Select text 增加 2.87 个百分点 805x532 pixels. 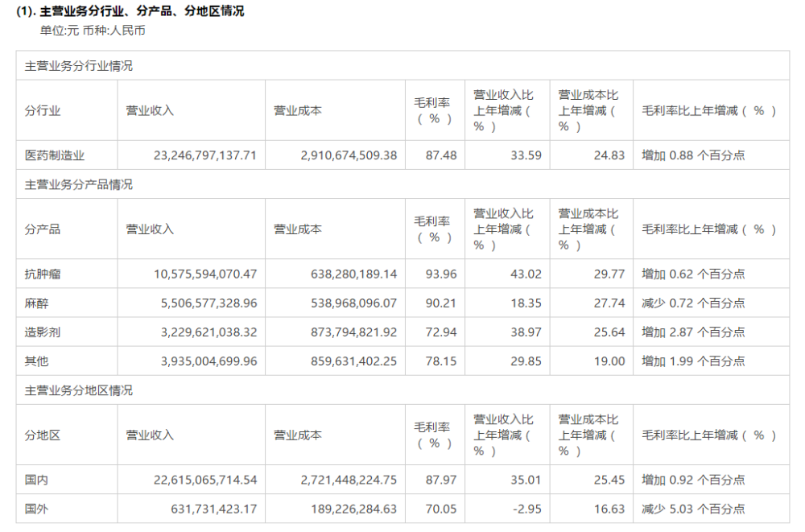(x=693, y=332)
